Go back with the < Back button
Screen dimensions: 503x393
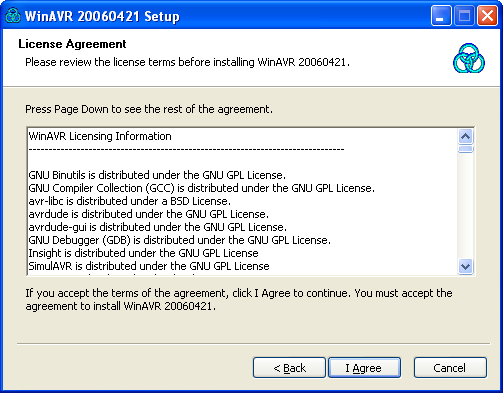[x=289, y=368]
